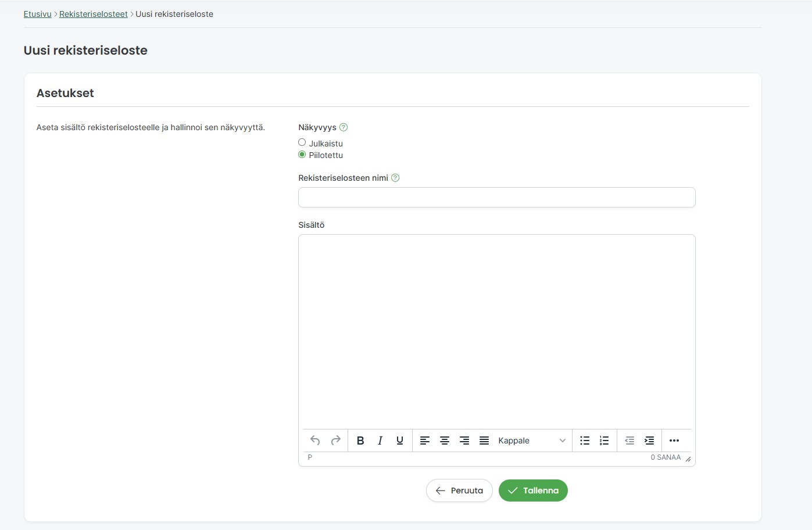Image resolution: width=812 pixels, height=530 pixels.
Task: Toggle bold formatting
Action: click(x=360, y=441)
